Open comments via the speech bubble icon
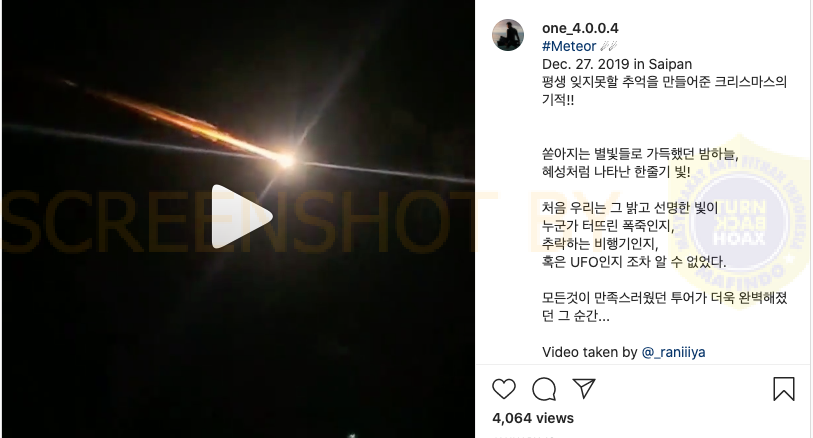 click(x=544, y=389)
